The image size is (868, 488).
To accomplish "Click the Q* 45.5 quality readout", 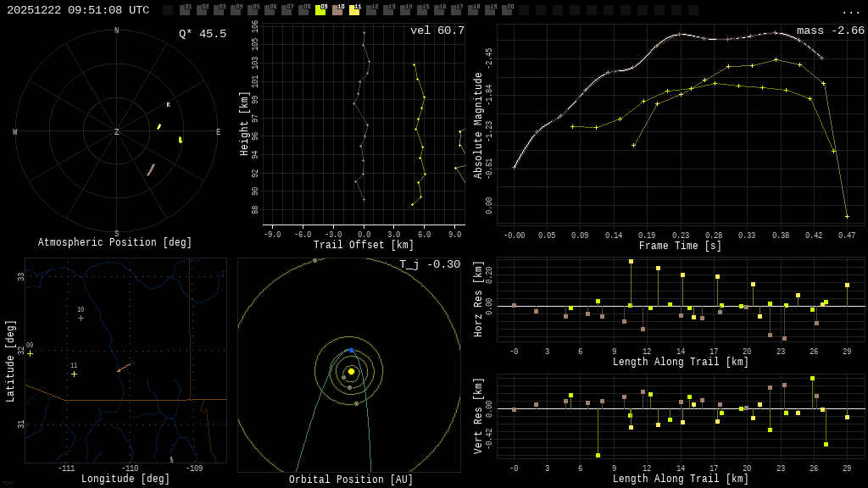I will [202, 34].
